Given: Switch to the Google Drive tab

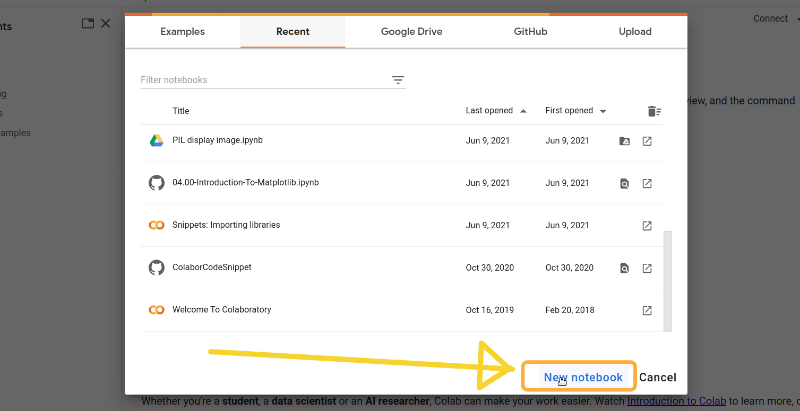Looking at the screenshot, I should 411,32.
